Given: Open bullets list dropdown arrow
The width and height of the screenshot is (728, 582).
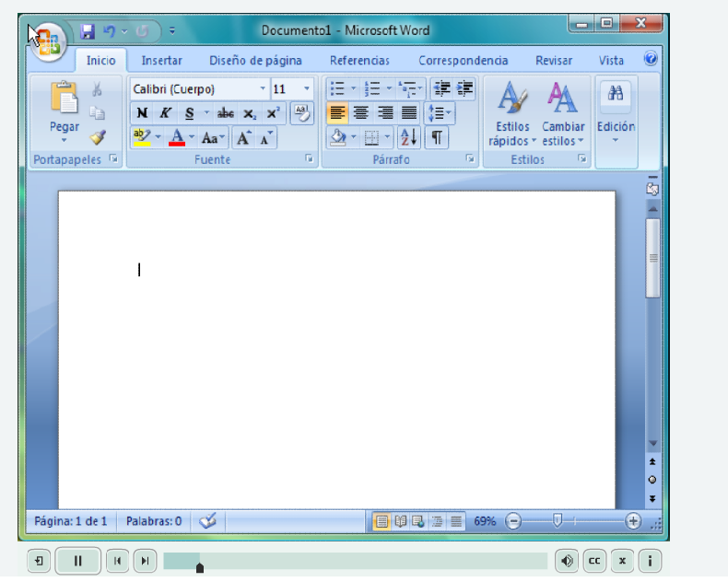Looking at the screenshot, I should tap(353, 88).
